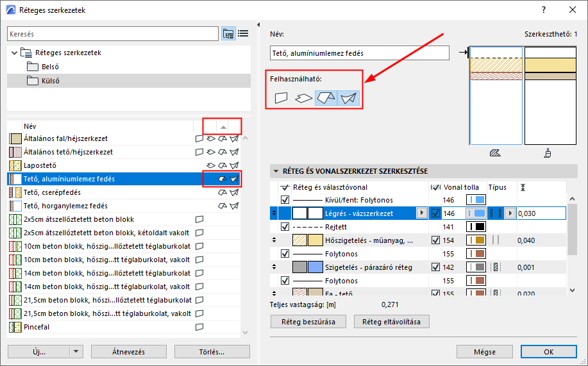The image size is (588, 366).
Task: Toggle the Kívül/fent: Folytonos checkbox
Action: (x=285, y=200)
